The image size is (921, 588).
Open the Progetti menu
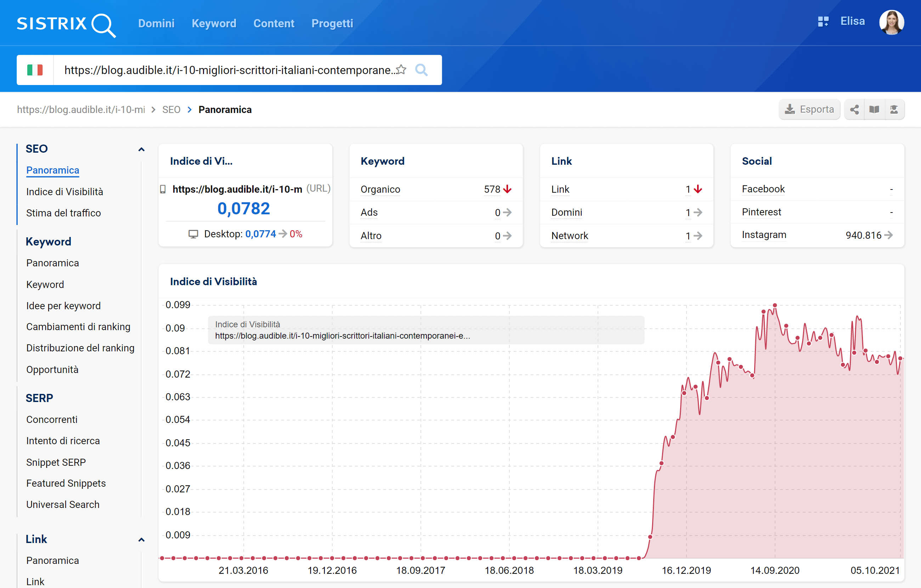(x=332, y=23)
